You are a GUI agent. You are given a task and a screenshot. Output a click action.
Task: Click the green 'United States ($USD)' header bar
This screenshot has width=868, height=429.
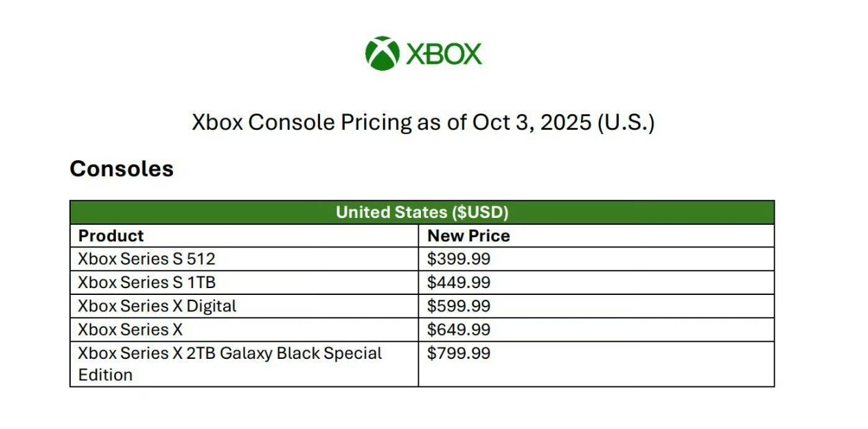pos(422,212)
